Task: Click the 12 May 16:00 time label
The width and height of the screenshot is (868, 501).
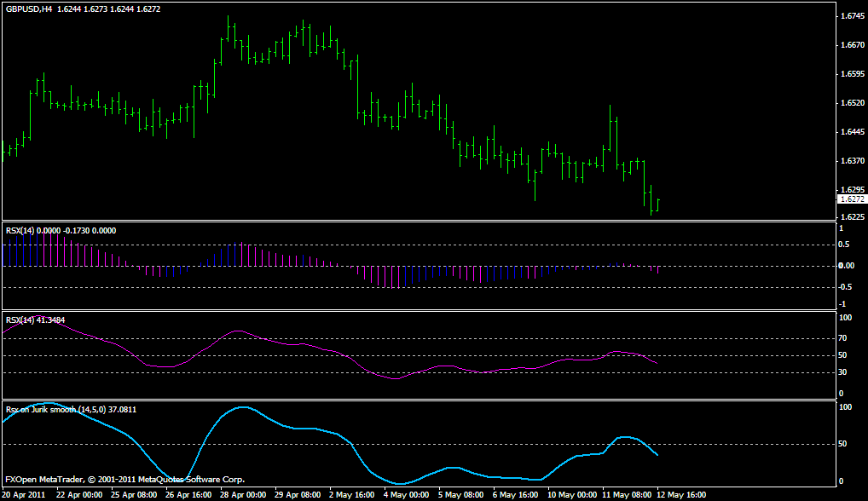Action: tap(681, 494)
